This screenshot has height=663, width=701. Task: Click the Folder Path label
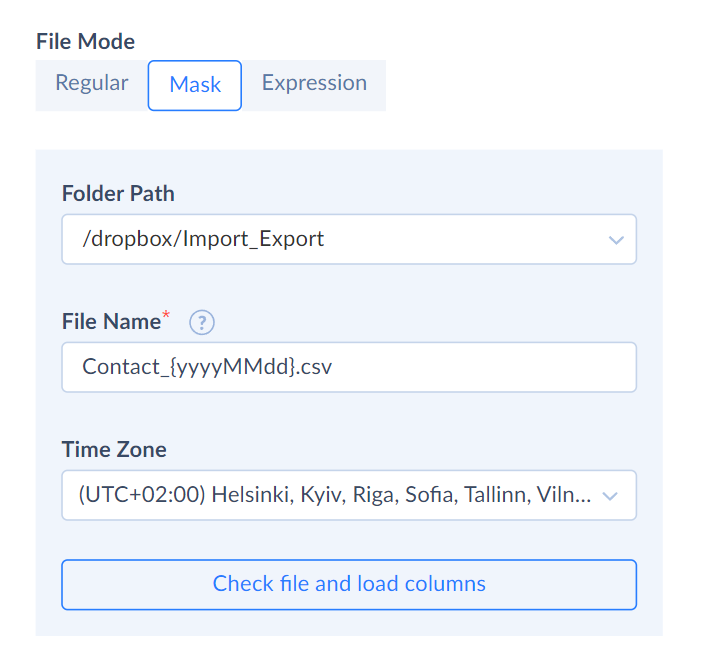118,194
